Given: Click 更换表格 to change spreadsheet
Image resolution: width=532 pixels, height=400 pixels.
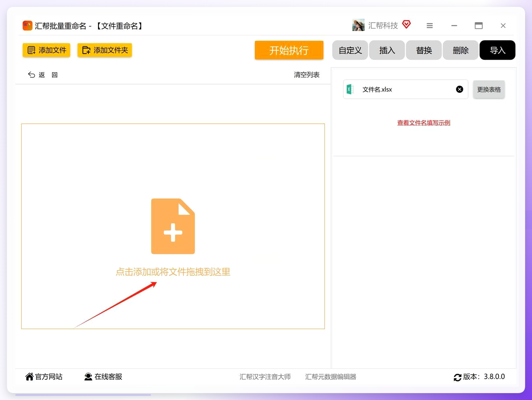Looking at the screenshot, I should coord(489,90).
